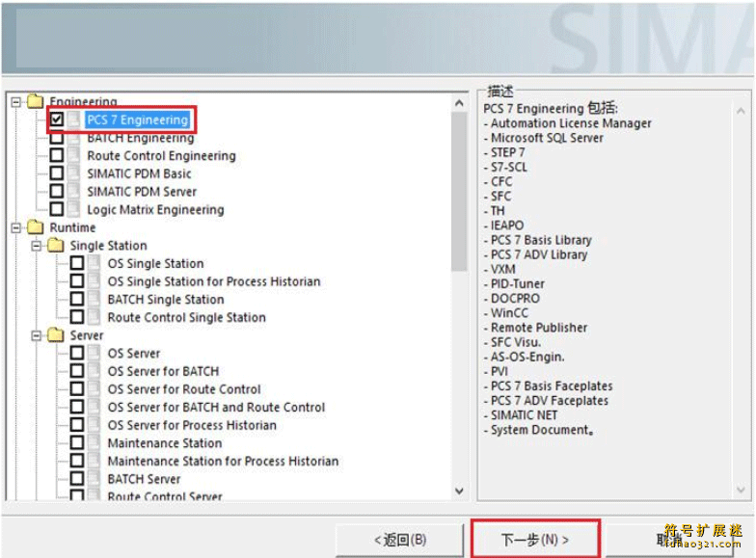Collapse the Single Station tree node
The height and width of the screenshot is (558, 756).
tap(37, 246)
